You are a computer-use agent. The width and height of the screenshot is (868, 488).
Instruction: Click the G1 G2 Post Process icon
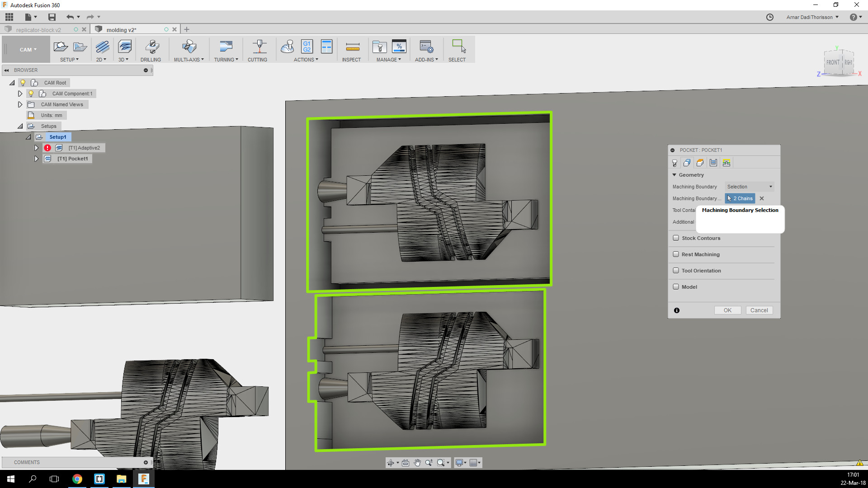pyautogui.click(x=307, y=47)
